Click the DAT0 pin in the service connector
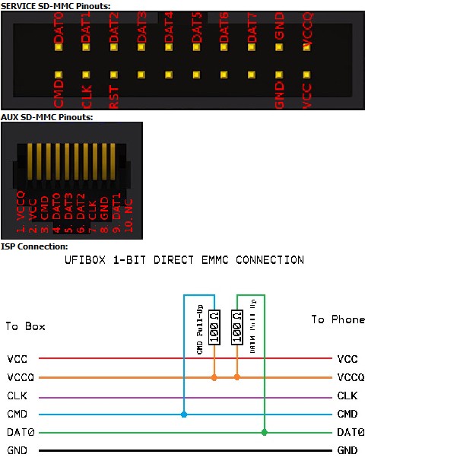 [59, 47]
